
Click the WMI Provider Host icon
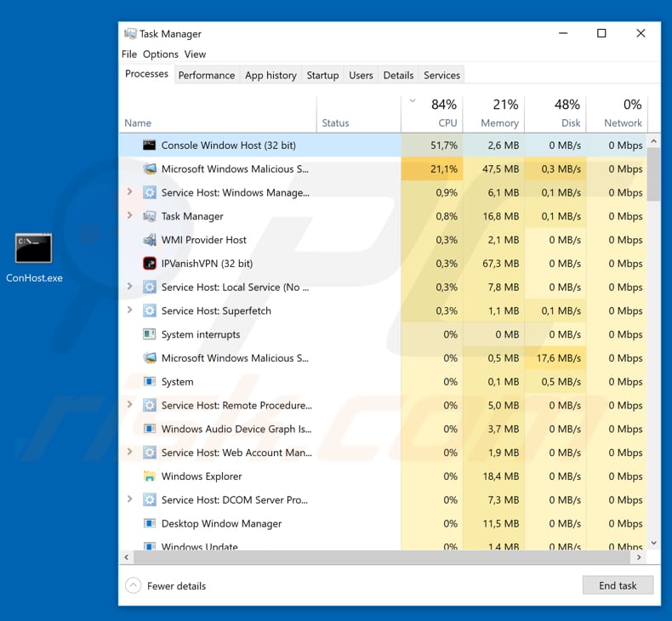pyautogui.click(x=149, y=240)
